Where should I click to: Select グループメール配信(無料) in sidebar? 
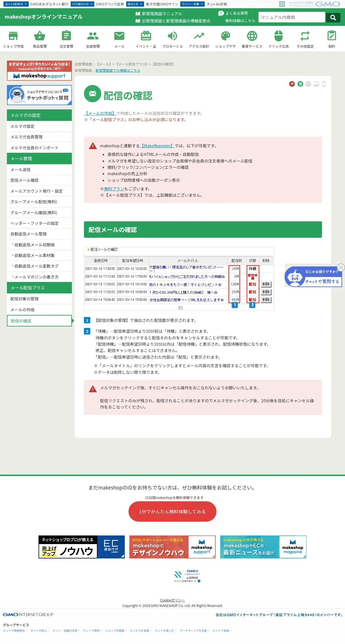39,202
